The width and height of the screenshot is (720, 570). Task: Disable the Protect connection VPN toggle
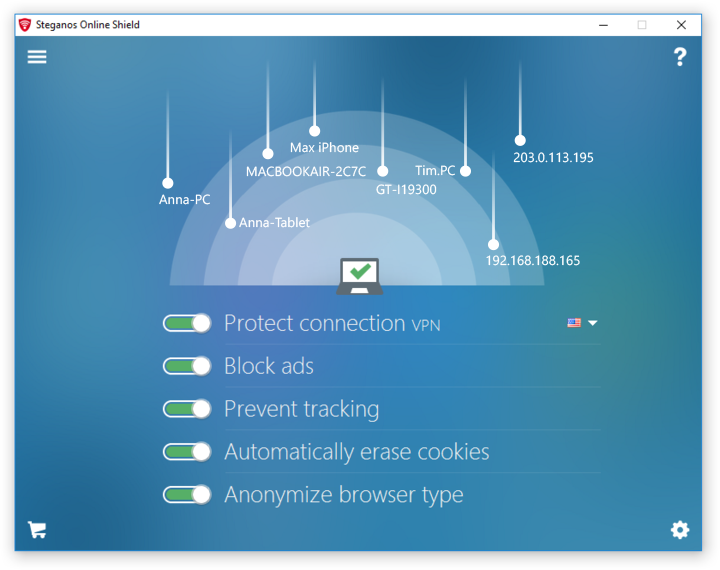tap(187, 323)
